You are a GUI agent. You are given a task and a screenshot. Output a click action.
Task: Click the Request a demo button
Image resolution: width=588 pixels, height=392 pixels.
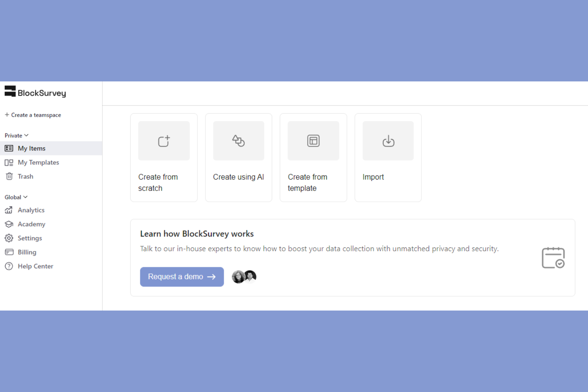coord(182,277)
